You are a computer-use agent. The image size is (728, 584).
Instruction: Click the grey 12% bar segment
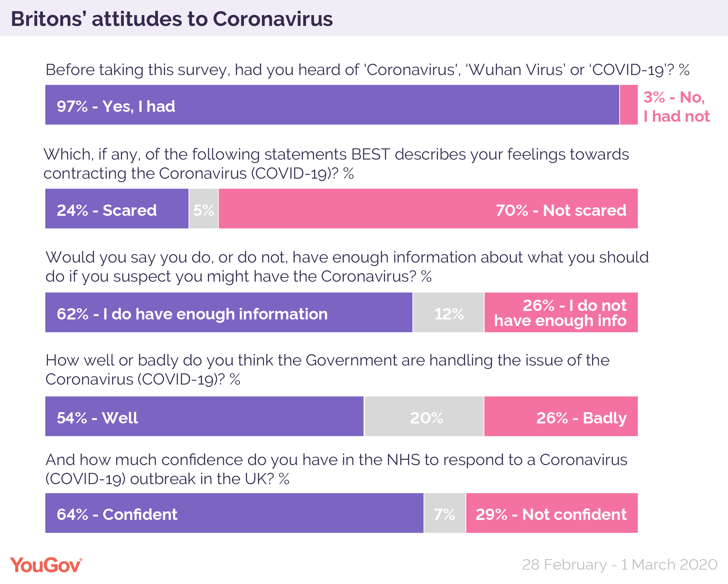pos(448,313)
